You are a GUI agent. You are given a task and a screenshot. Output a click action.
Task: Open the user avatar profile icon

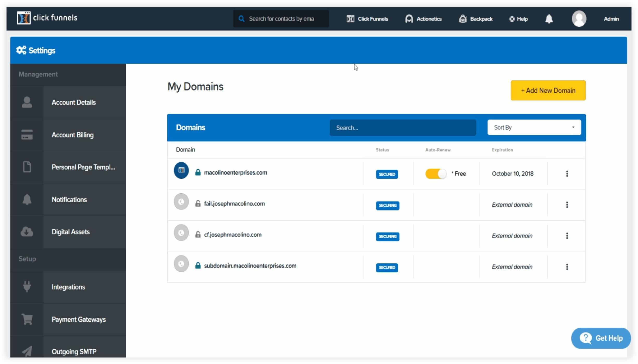pyautogui.click(x=579, y=19)
